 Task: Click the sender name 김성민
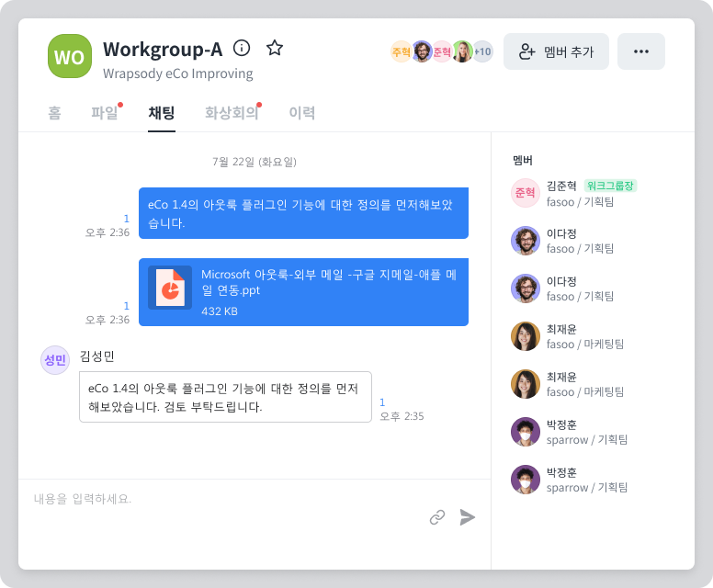click(96, 356)
